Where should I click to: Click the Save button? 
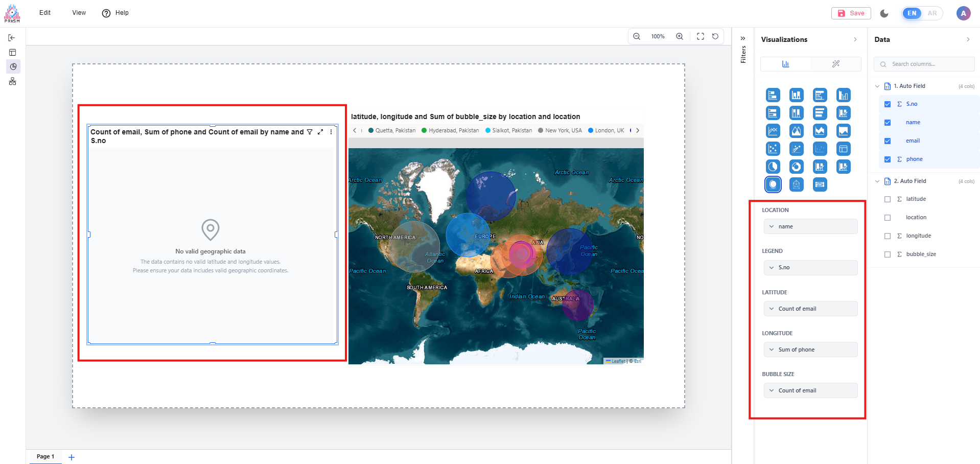[851, 13]
